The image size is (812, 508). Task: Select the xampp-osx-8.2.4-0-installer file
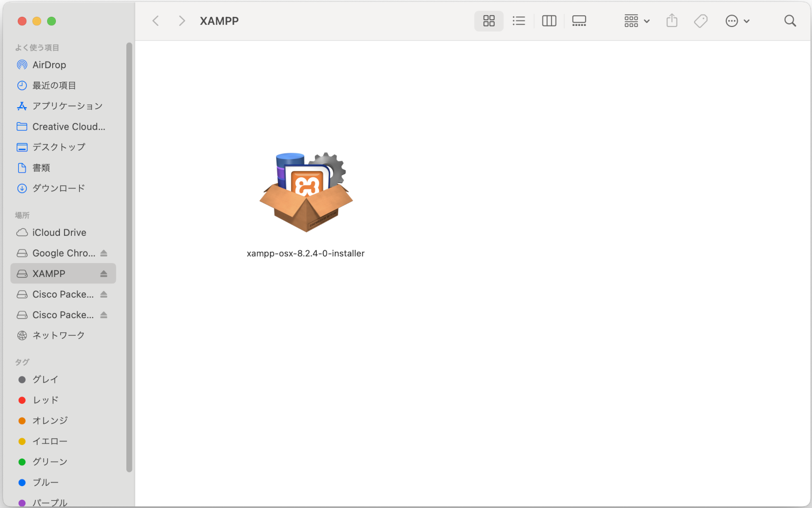point(306,193)
